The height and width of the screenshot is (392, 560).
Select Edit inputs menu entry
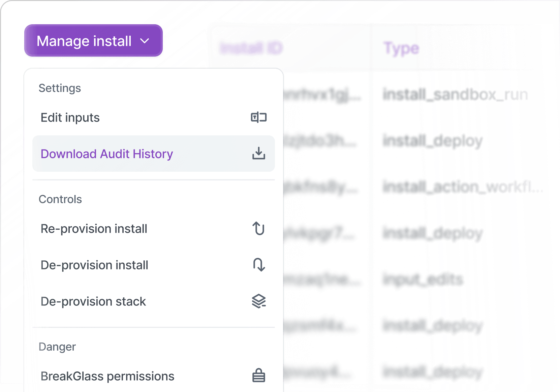[70, 118]
